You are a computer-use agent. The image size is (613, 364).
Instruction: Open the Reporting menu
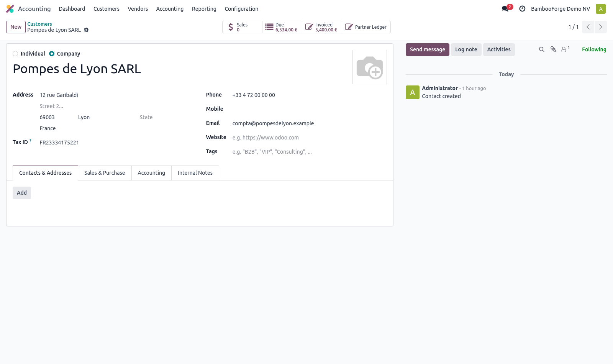click(x=204, y=9)
